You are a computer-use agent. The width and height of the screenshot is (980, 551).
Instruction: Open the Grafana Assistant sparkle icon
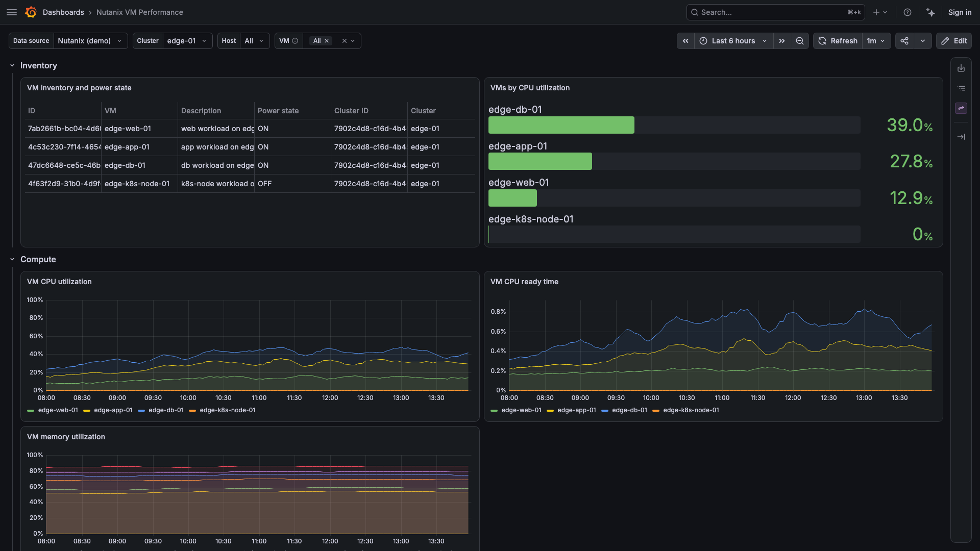930,12
